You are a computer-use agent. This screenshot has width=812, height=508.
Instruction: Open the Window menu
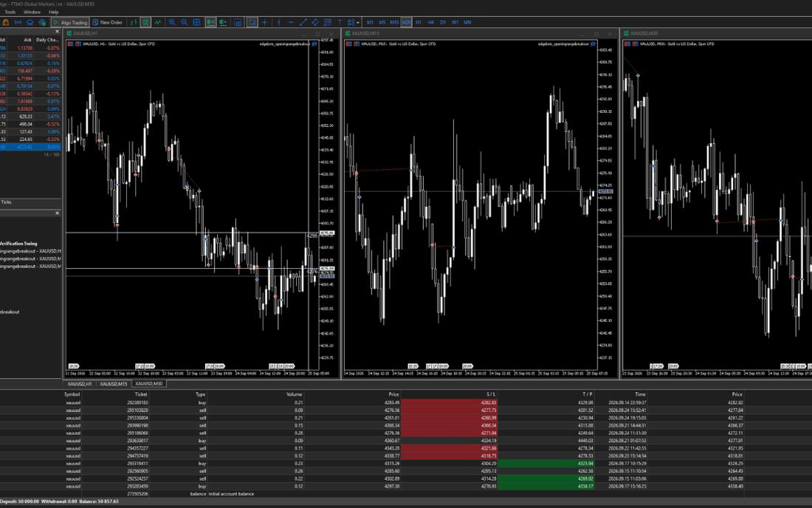coord(32,12)
